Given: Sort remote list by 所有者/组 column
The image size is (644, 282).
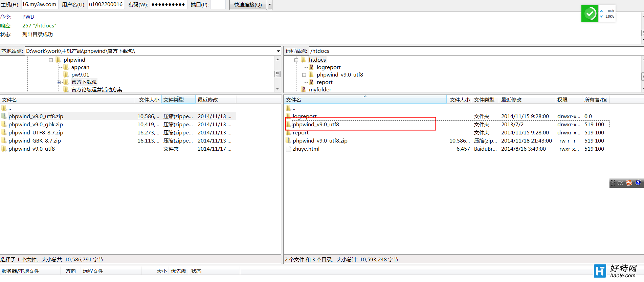Looking at the screenshot, I should 596,100.
